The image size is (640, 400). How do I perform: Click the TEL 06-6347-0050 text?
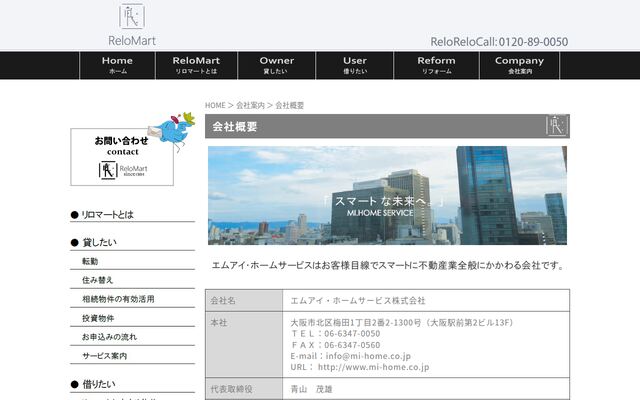coord(336,334)
